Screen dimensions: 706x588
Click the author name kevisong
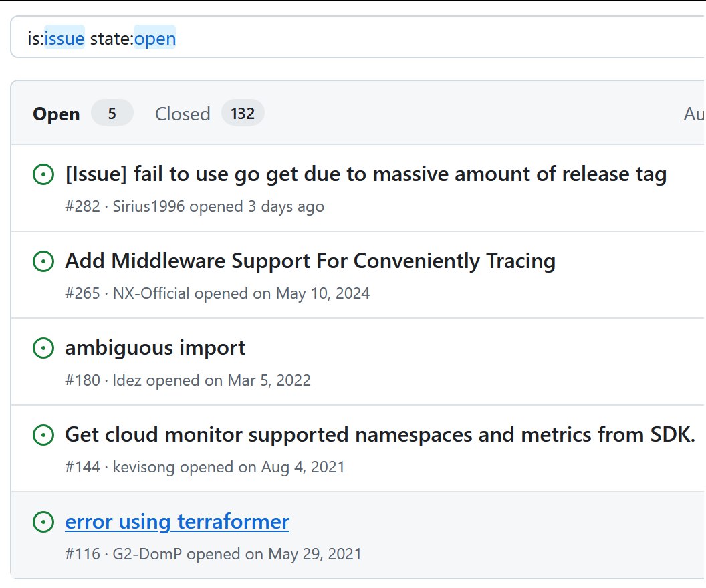[x=144, y=467]
